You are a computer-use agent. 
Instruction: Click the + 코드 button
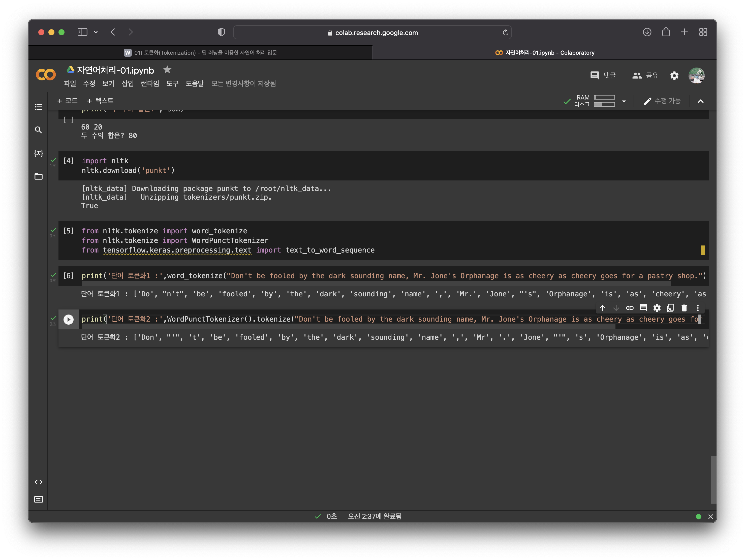point(67,101)
